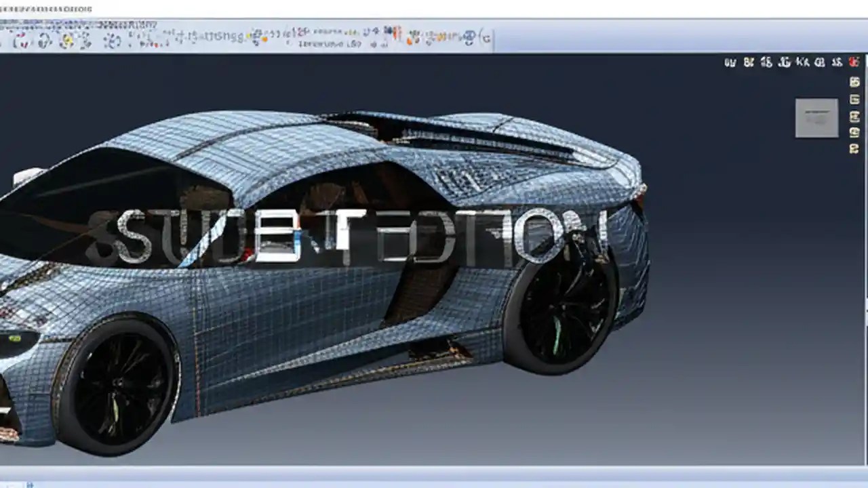The height and width of the screenshot is (488, 868).
Task: Click the red record icon at the viewport's top-right
Action: click(x=853, y=62)
